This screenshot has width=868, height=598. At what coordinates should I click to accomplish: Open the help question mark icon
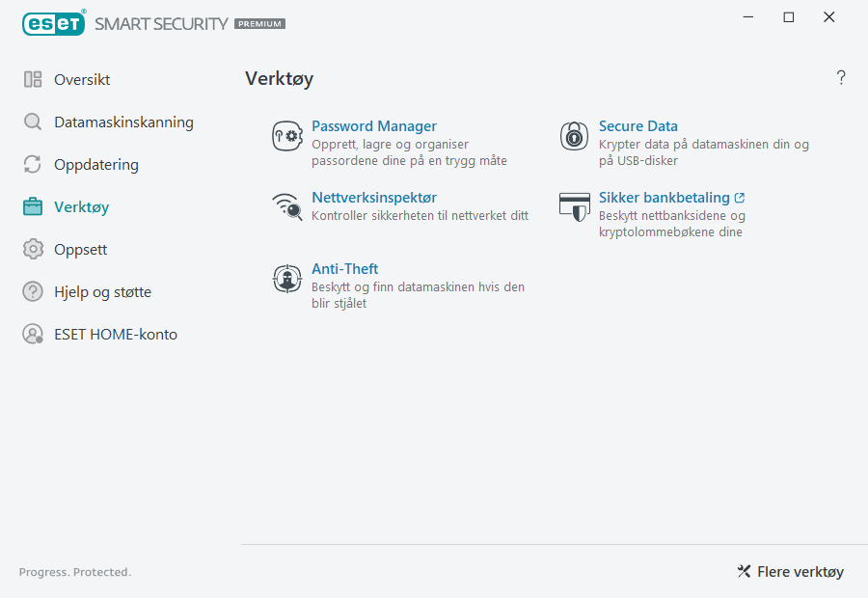840,77
